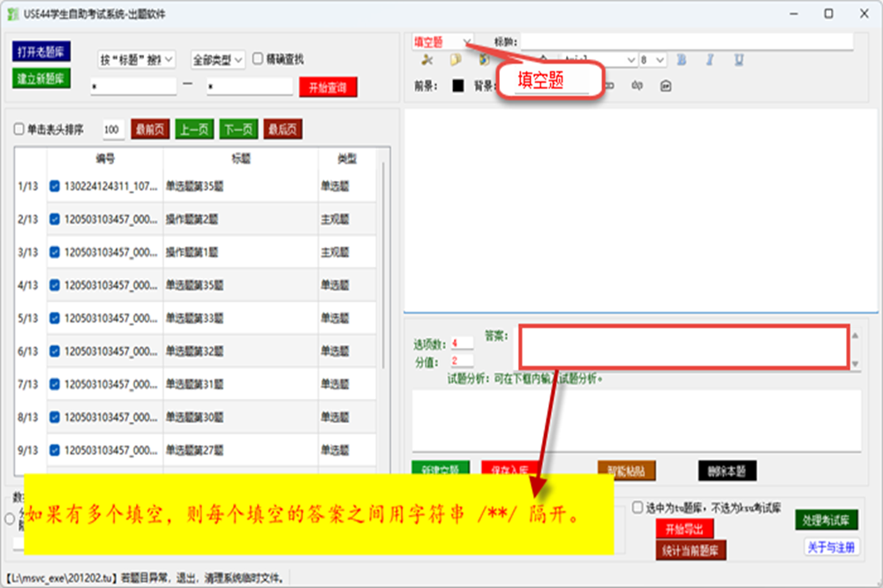Click the black 删除本题 button
The image size is (883, 588).
(727, 471)
